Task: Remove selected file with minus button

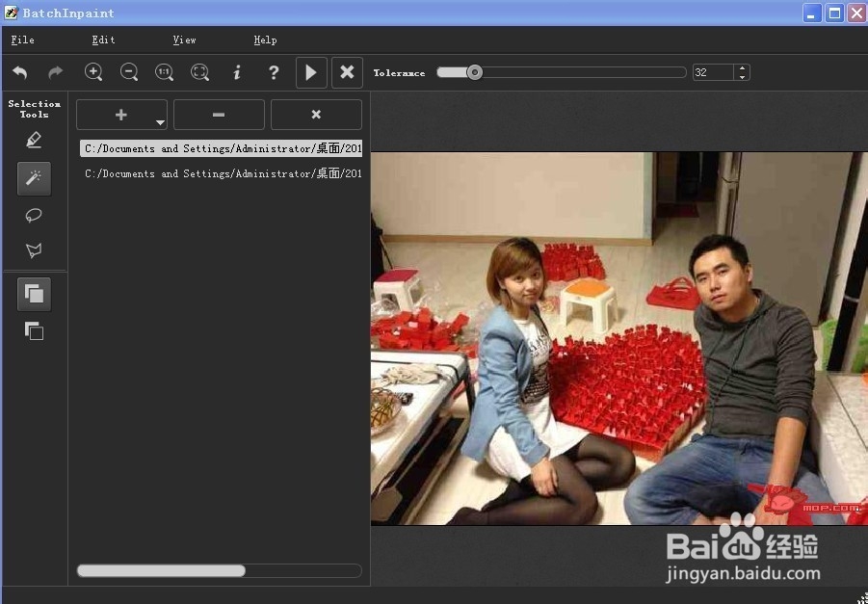Action: click(219, 115)
